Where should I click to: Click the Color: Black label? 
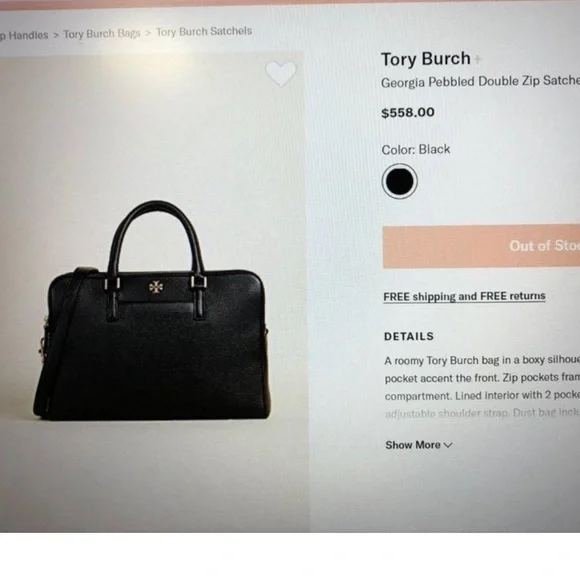pos(416,149)
